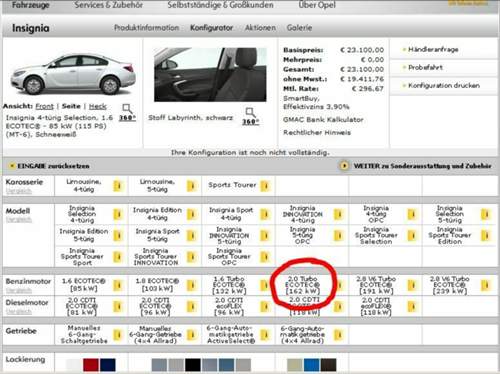The image size is (500, 374).
Task: Select 2.0 Turbo ECOTEC 162 kW engine
Action: pyautogui.click(x=302, y=285)
